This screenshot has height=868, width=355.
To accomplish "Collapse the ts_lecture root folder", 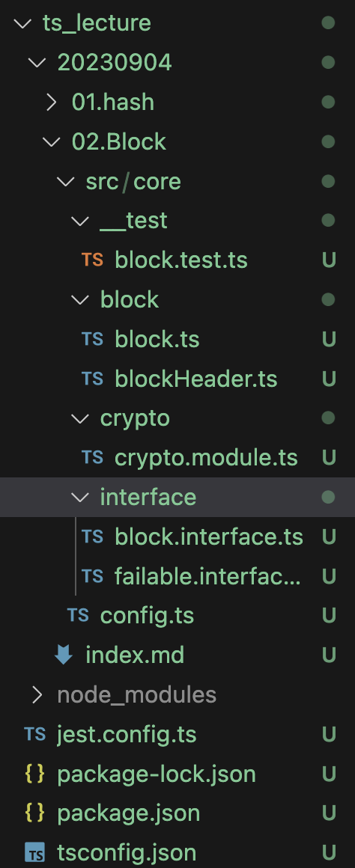I will (x=22, y=23).
